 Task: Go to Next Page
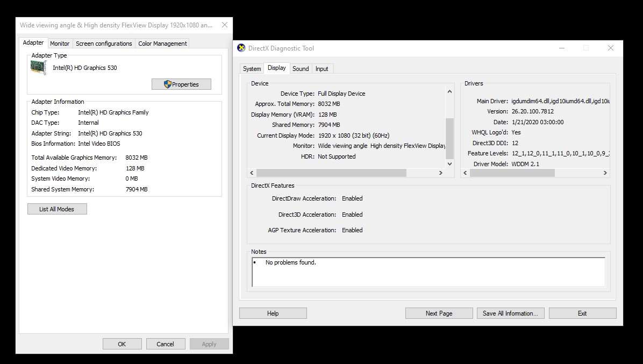click(x=439, y=313)
